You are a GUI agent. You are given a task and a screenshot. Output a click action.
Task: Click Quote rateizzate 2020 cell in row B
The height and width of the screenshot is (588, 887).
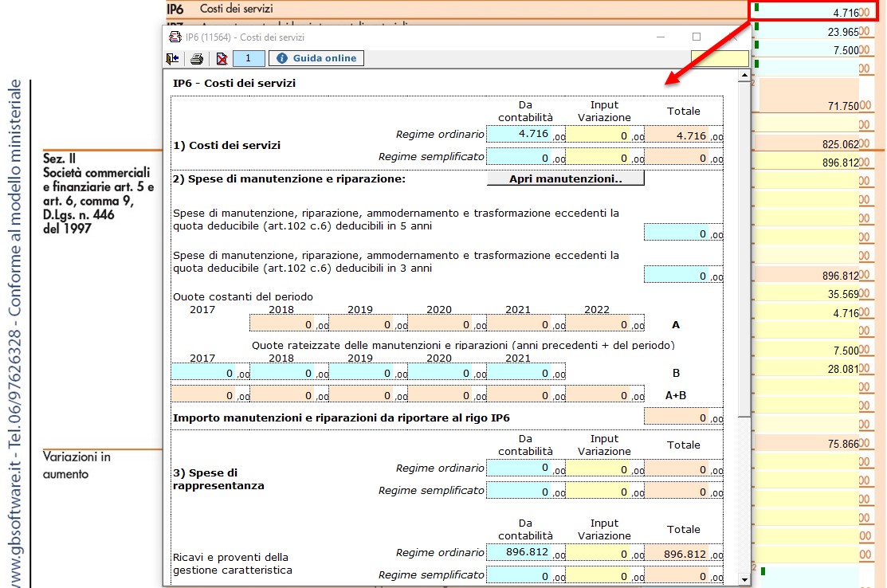(x=447, y=372)
